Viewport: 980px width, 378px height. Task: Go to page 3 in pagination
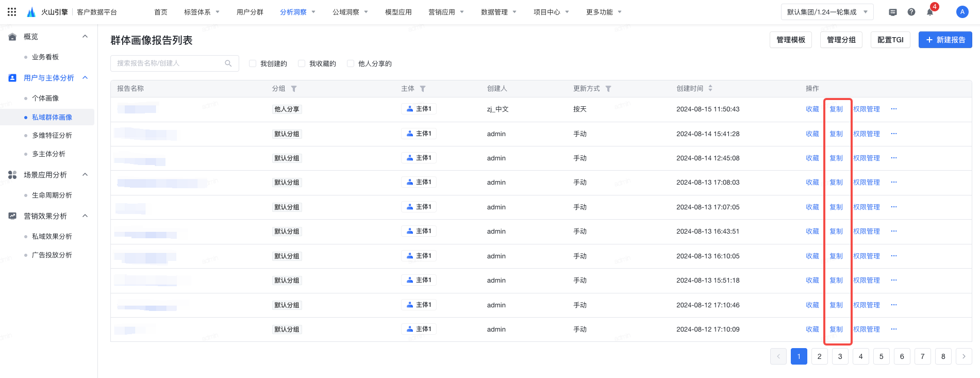pyautogui.click(x=840, y=356)
